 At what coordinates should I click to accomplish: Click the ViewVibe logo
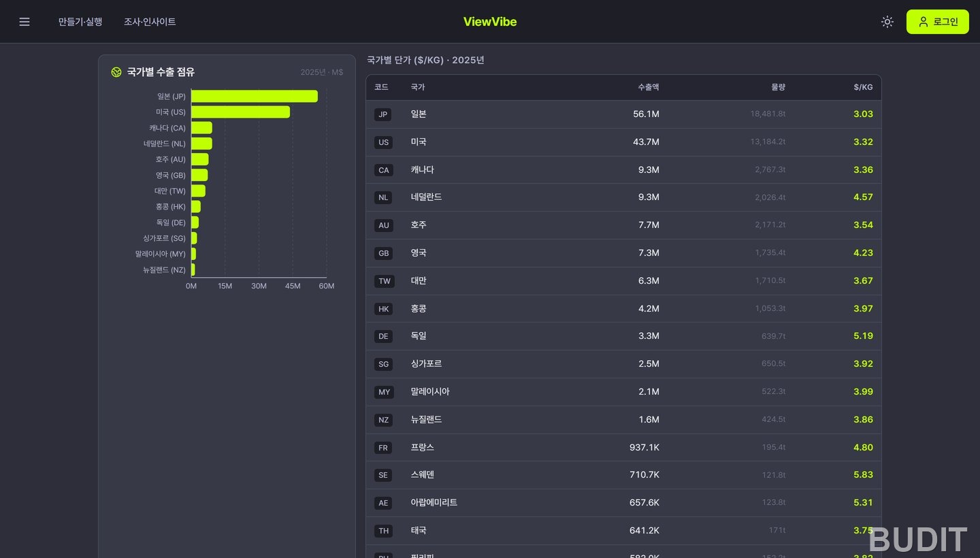(x=490, y=22)
